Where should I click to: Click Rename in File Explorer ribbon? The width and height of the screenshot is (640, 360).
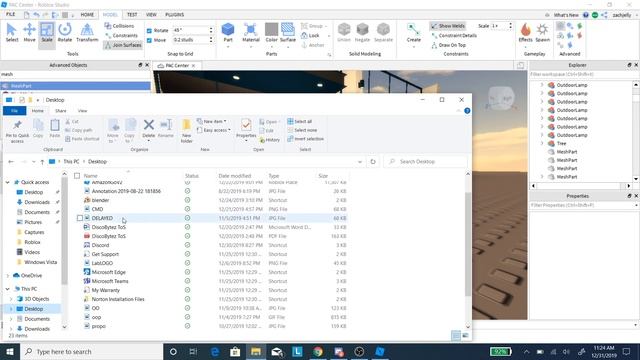tap(166, 129)
